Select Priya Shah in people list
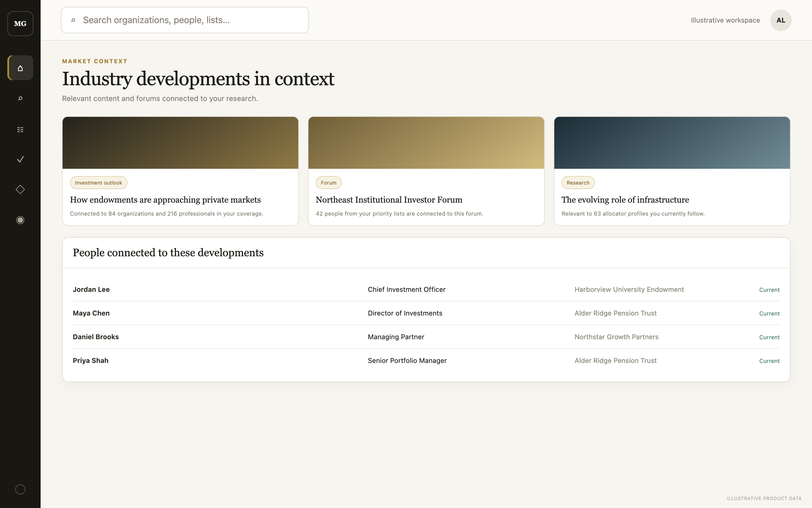 [x=91, y=360]
